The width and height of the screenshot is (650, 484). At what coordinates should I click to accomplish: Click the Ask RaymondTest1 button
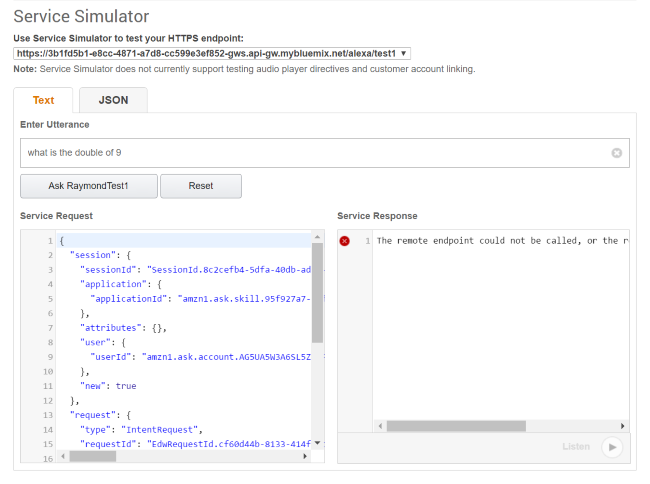point(89,186)
